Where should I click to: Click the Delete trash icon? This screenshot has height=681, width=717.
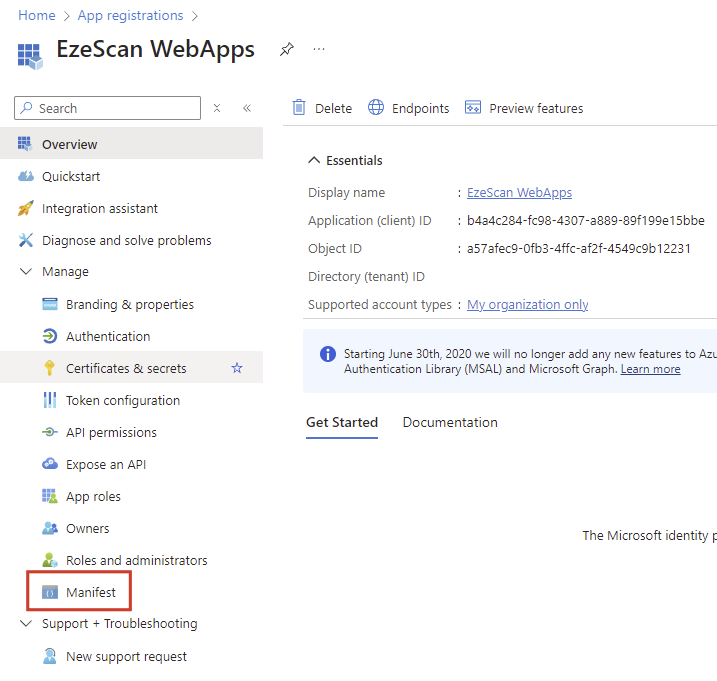(x=299, y=108)
